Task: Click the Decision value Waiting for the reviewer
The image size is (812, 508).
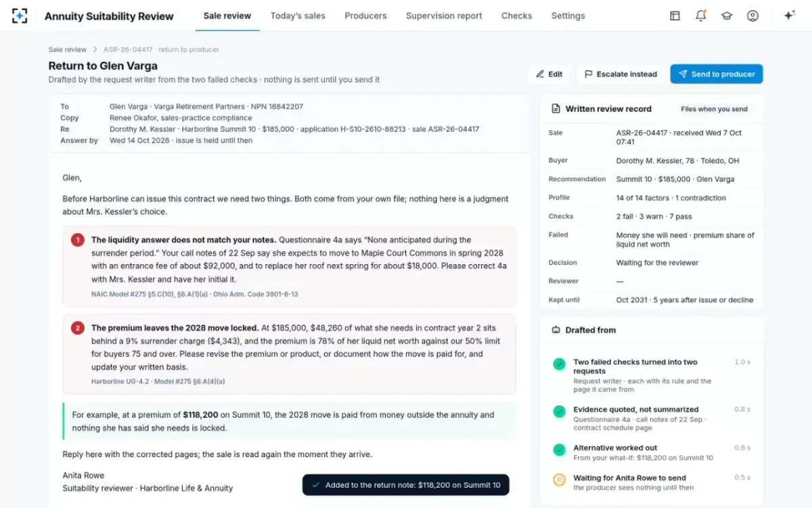Action: (657, 263)
